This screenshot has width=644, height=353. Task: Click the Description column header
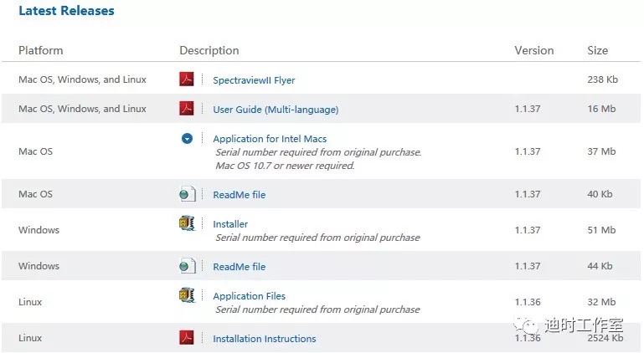[x=209, y=50]
